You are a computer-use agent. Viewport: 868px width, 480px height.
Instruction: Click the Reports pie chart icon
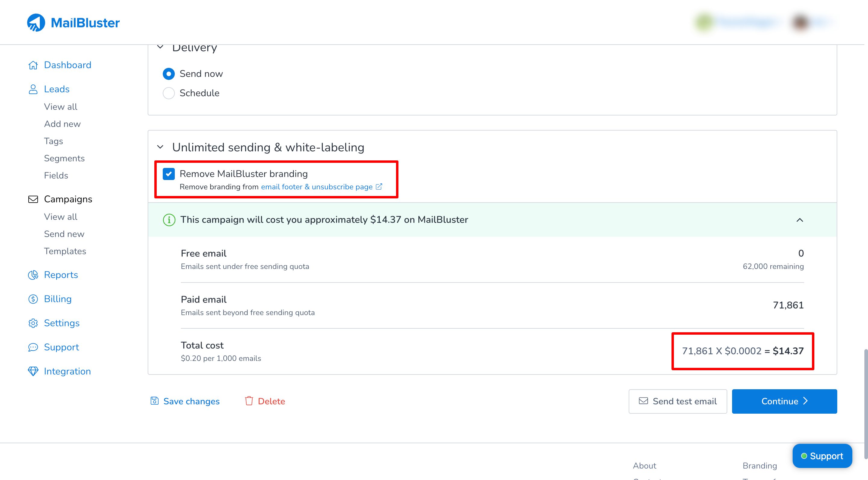tap(33, 275)
